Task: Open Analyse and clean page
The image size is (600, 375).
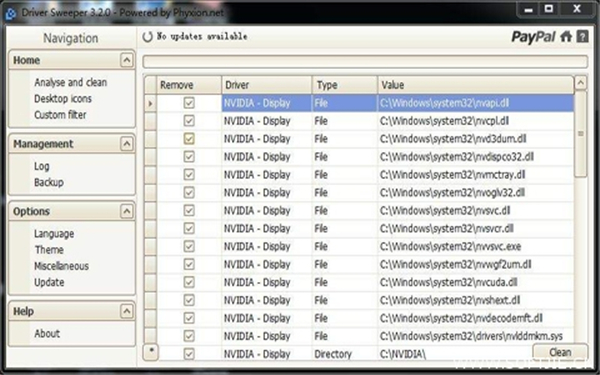Action: tap(70, 82)
